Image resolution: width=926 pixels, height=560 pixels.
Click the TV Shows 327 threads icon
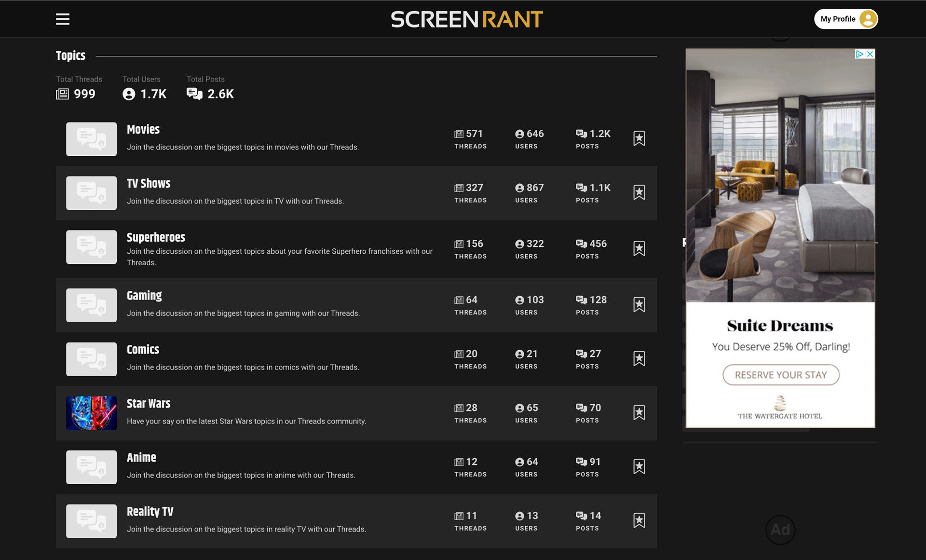pos(459,188)
